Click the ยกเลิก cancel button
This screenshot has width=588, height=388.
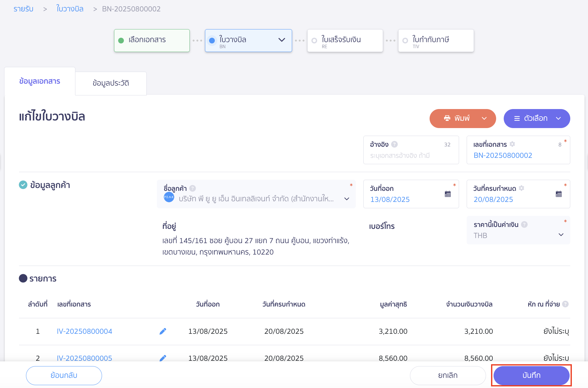(447, 375)
